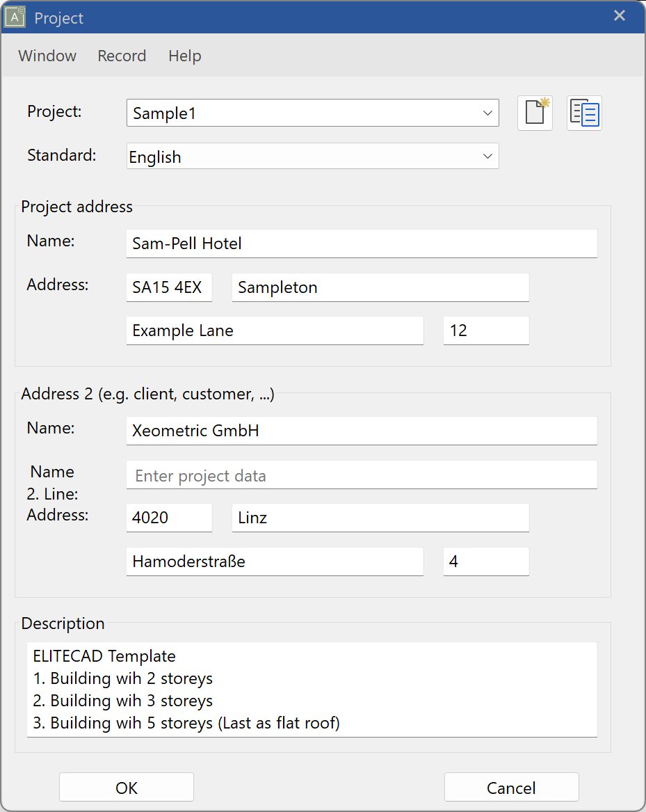
Task: Click inside the Description text area
Action: tap(312, 689)
